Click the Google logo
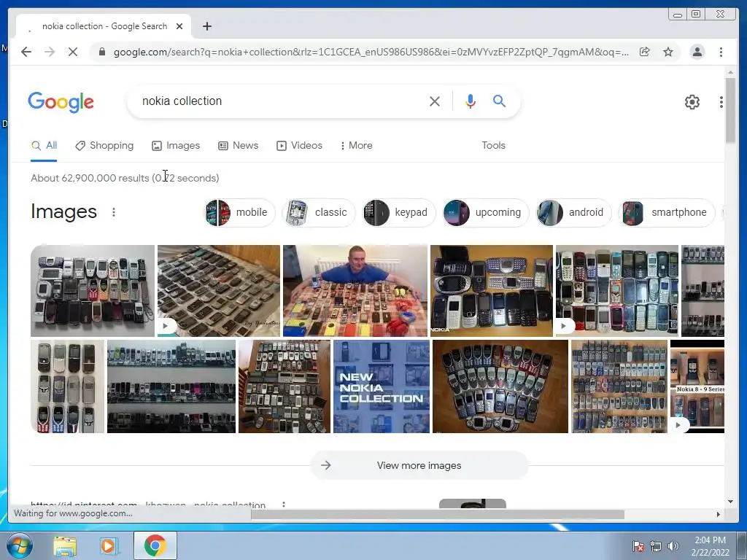747x560 pixels. pos(61,102)
